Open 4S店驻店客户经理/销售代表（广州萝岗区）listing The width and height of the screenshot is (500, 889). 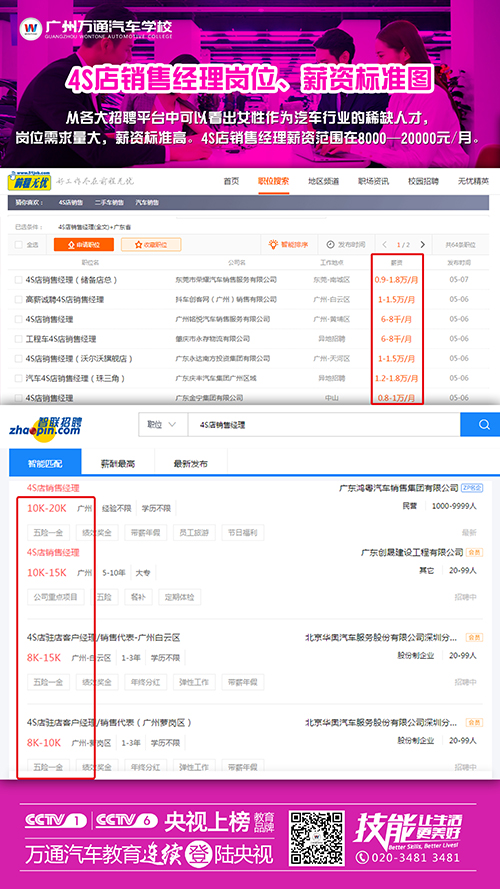109,723
